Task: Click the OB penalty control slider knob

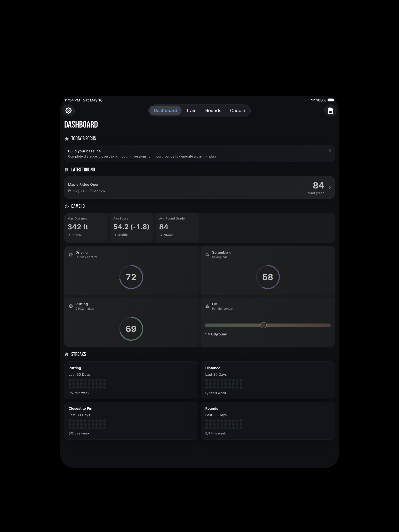Action: pyautogui.click(x=264, y=325)
